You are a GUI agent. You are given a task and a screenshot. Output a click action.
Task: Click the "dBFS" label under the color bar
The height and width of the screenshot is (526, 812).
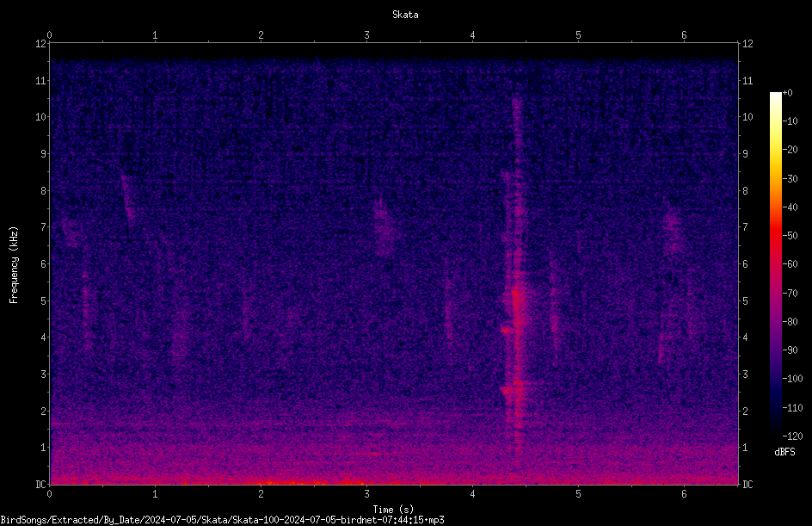click(x=784, y=452)
